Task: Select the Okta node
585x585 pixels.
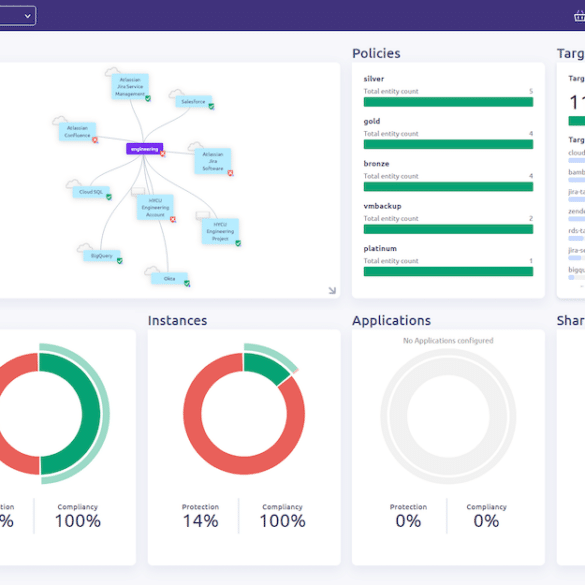Action: click(x=169, y=279)
